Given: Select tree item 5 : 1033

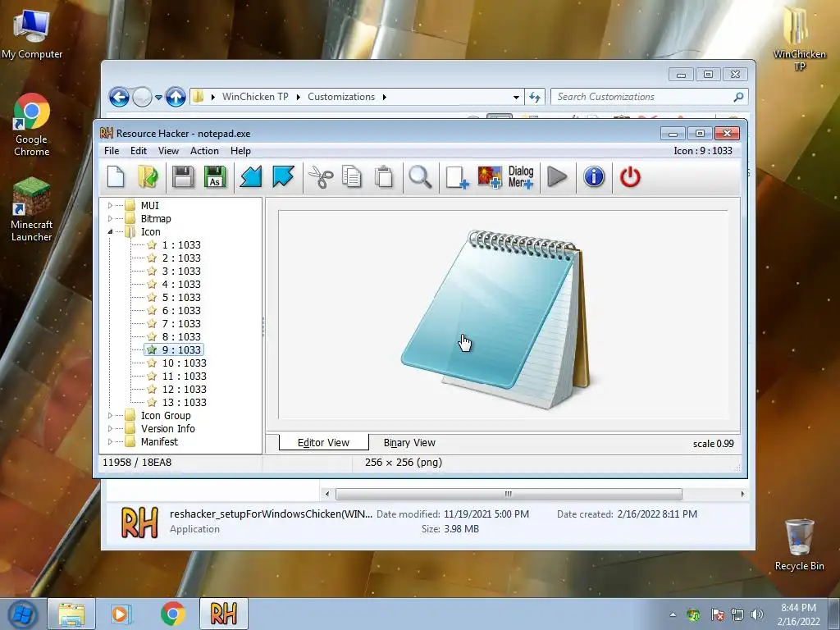Looking at the screenshot, I should (x=181, y=297).
